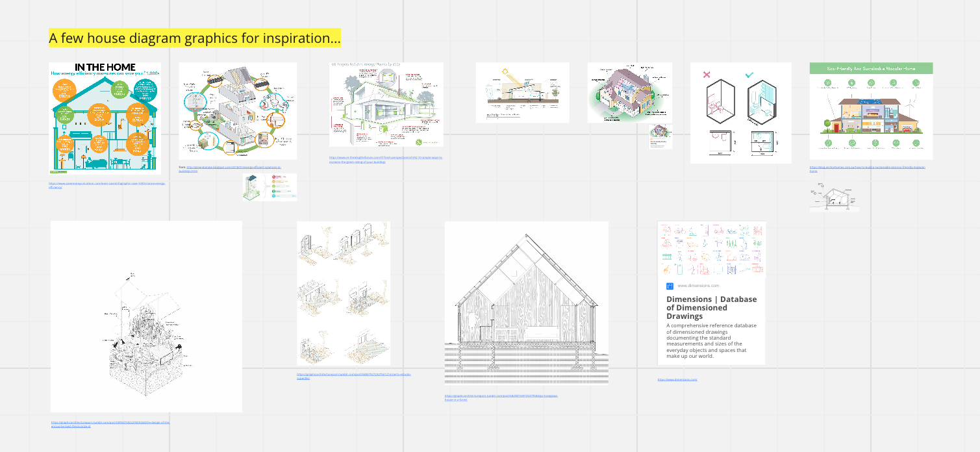The image size is (980, 452).
Task: Click the pink X icon in bathroom diagram
Action: pyautogui.click(x=707, y=75)
